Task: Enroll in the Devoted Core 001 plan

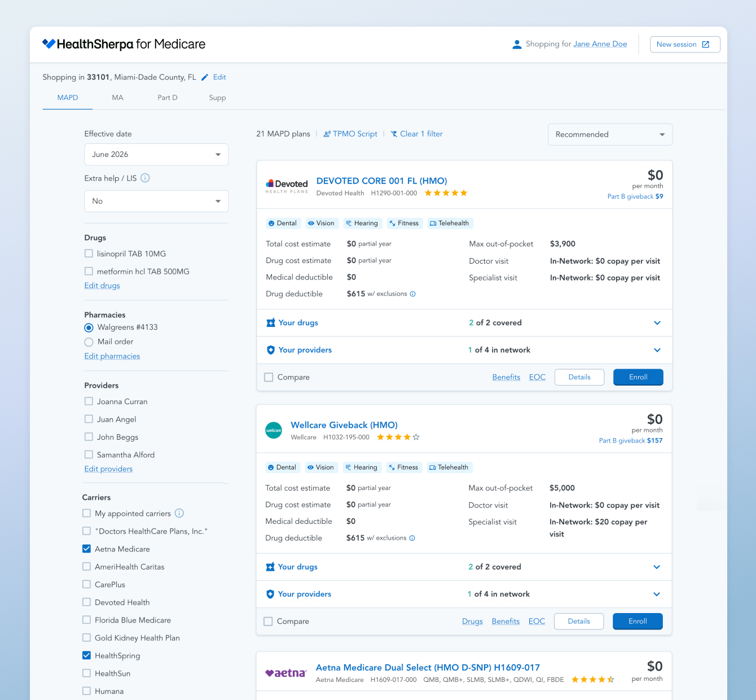Action: tap(638, 377)
